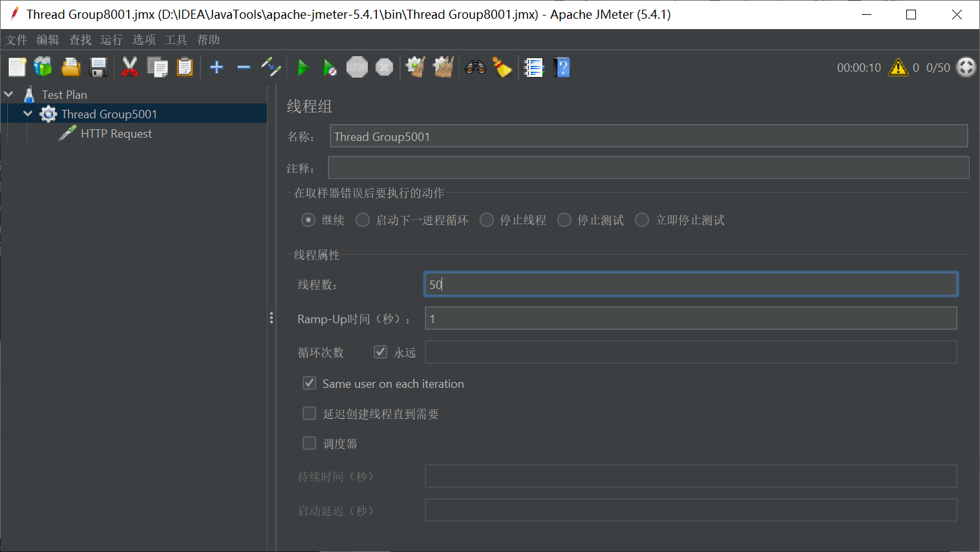Click the remote engines status icon
Image resolution: width=980 pixels, height=552 pixels.
(966, 67)
